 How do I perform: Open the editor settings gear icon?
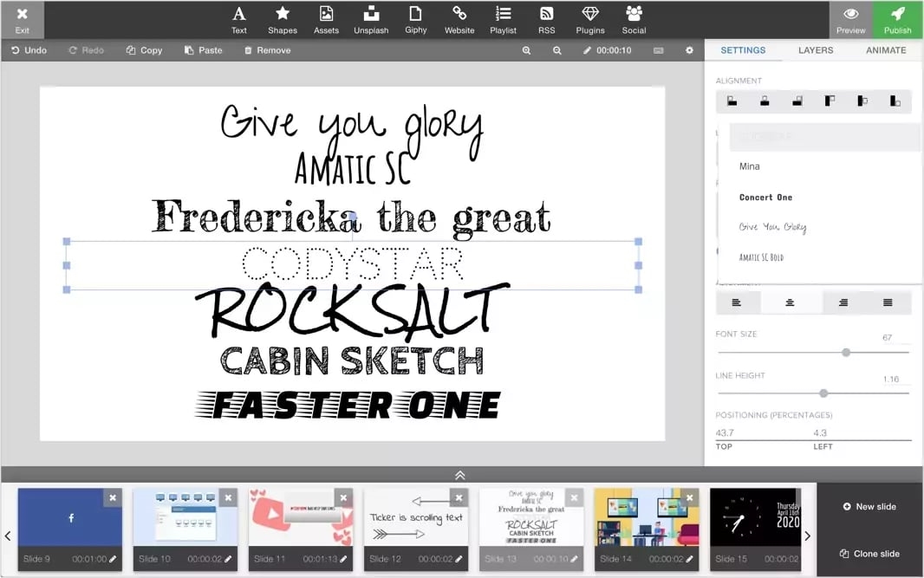point(689,50)
